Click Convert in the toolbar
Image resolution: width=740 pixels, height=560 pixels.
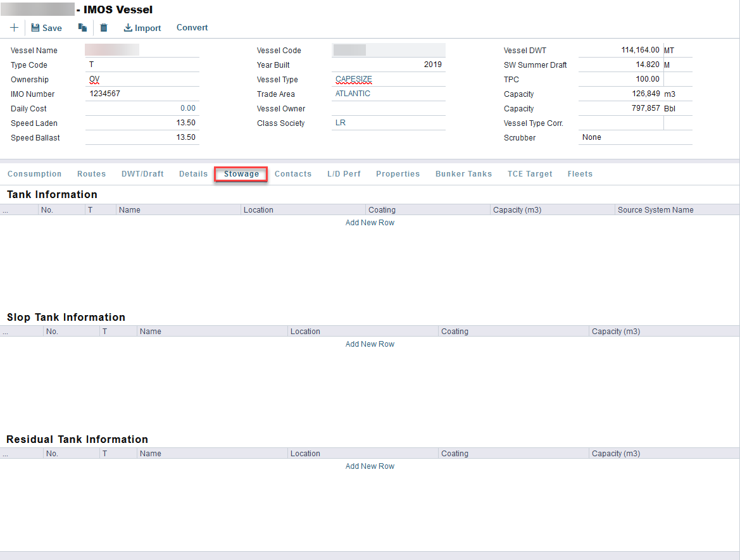click(x=192, y=28)
